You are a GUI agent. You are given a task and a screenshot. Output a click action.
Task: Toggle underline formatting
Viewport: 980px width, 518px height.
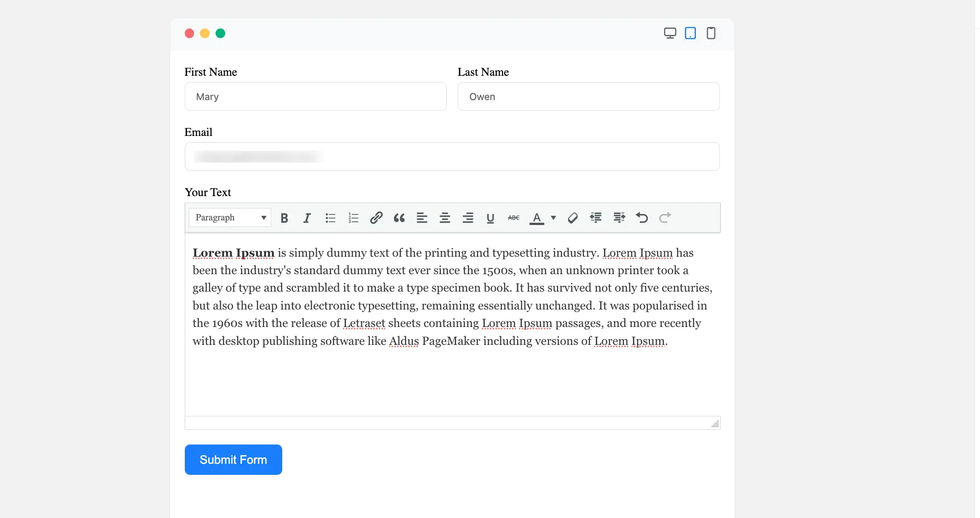(490, 218)
